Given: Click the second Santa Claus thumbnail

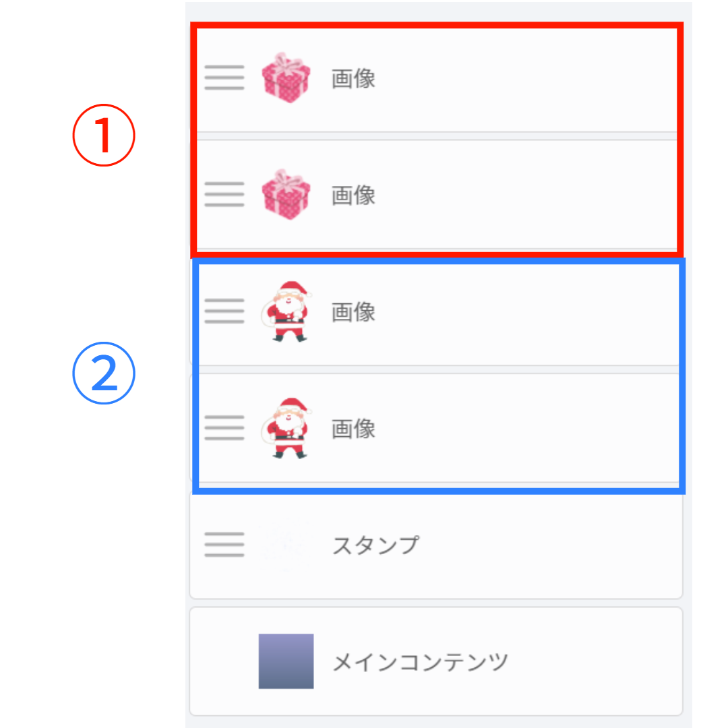Looking at the screenshot, I should (x=286, y=428).
